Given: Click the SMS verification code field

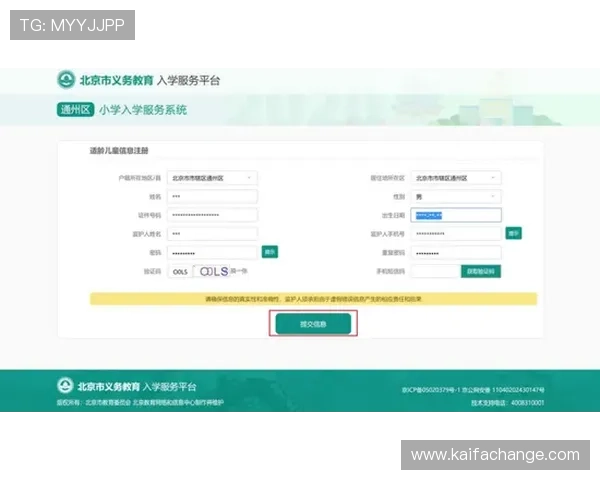Looking at the screenshot, I should coord(435,271).
